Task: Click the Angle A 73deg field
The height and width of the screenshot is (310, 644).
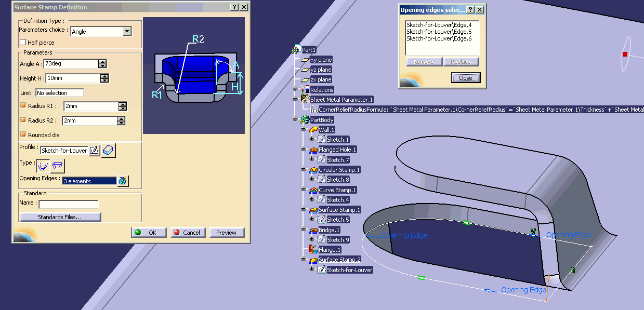Action: (x=71, y=64)
